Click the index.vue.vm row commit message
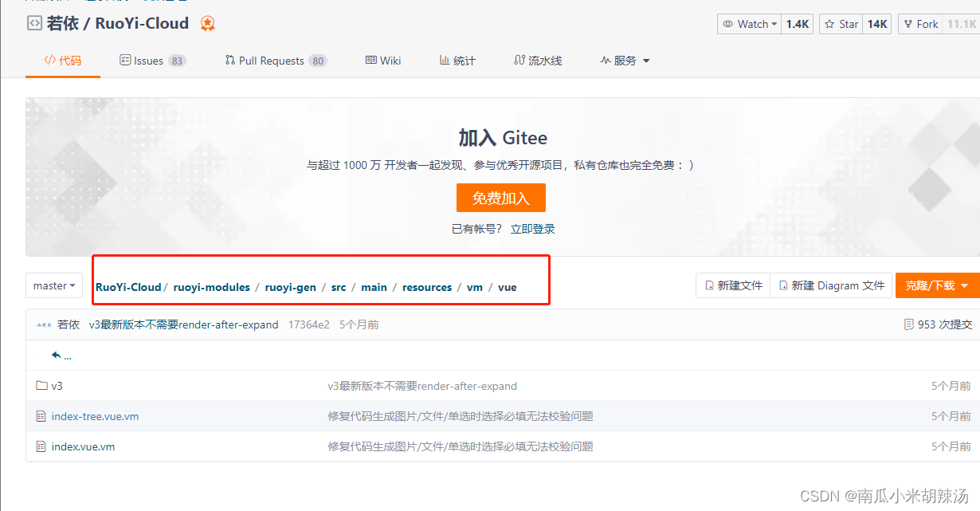 461,446
